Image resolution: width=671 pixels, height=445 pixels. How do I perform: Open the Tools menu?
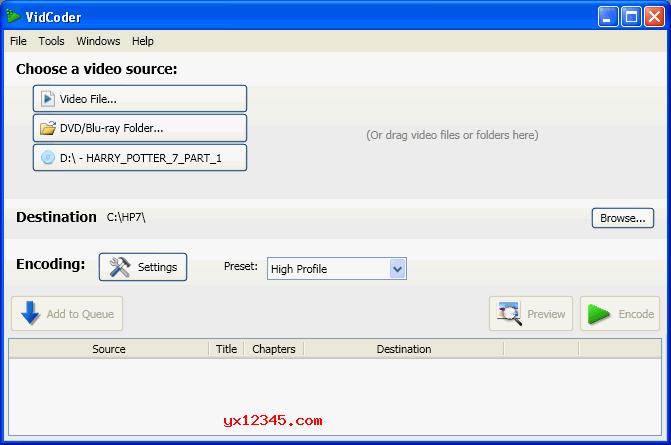click(x=51, y=41)
